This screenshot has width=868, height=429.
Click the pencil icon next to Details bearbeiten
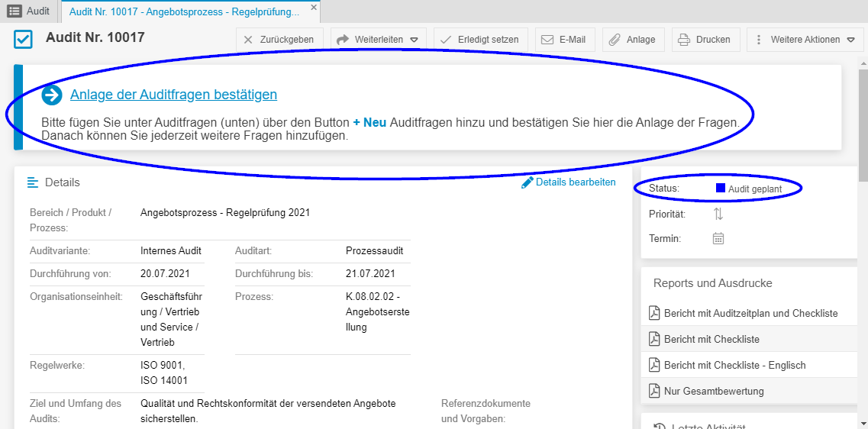(528, 182)
